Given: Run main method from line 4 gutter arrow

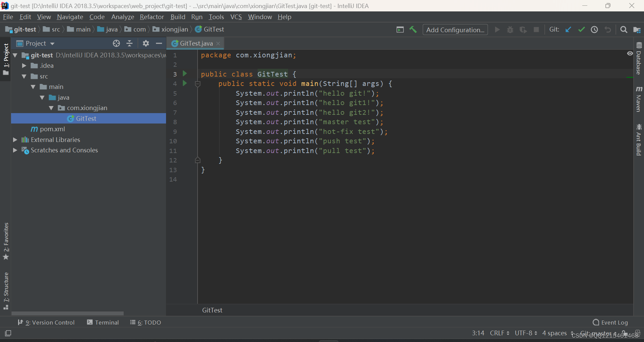Looking at the screenshot, I should click(x=185, y=83).
